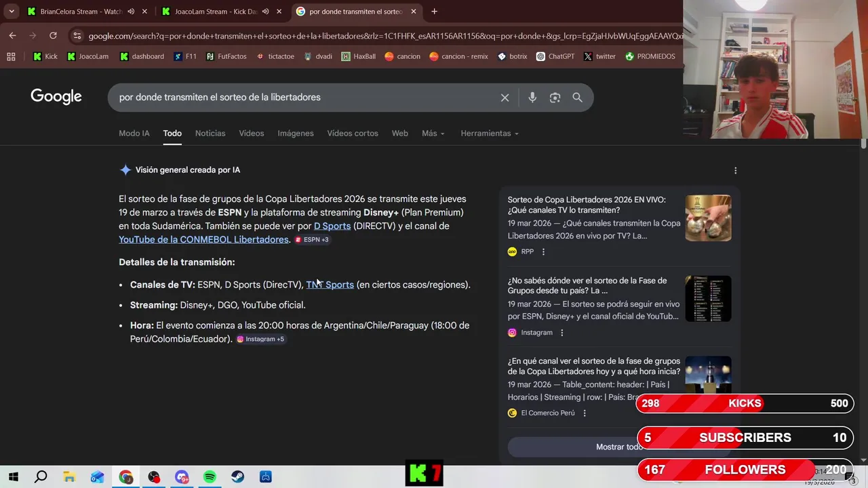868x488 pixels.
Task: Select the Vídeos cortos tab
Action: tap(353, 134)
